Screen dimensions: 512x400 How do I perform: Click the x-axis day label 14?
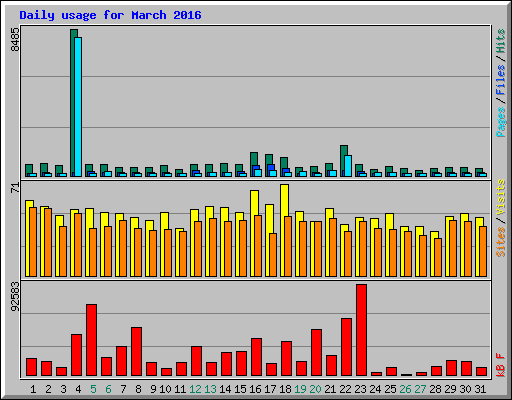225,389
